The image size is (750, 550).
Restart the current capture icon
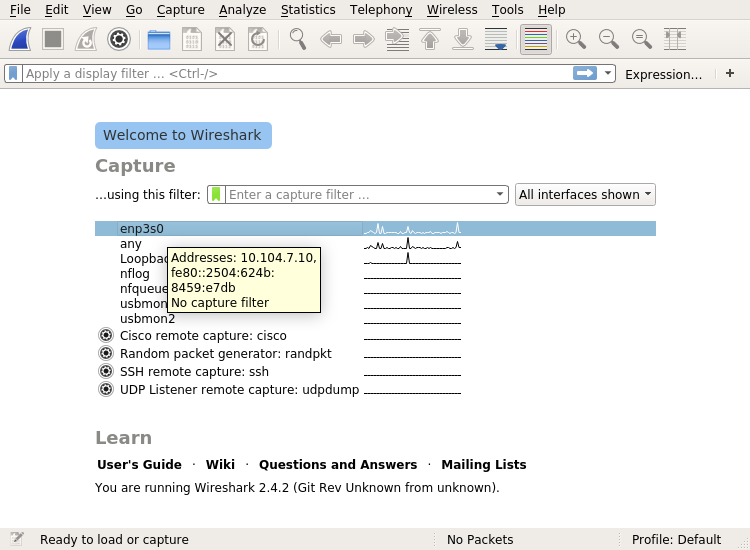click(x=86, y=39)
